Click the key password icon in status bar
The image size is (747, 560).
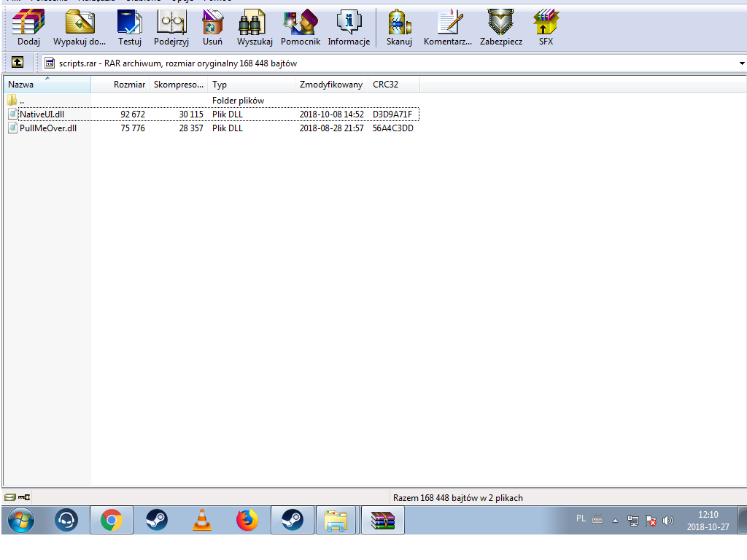click(24, 497)
